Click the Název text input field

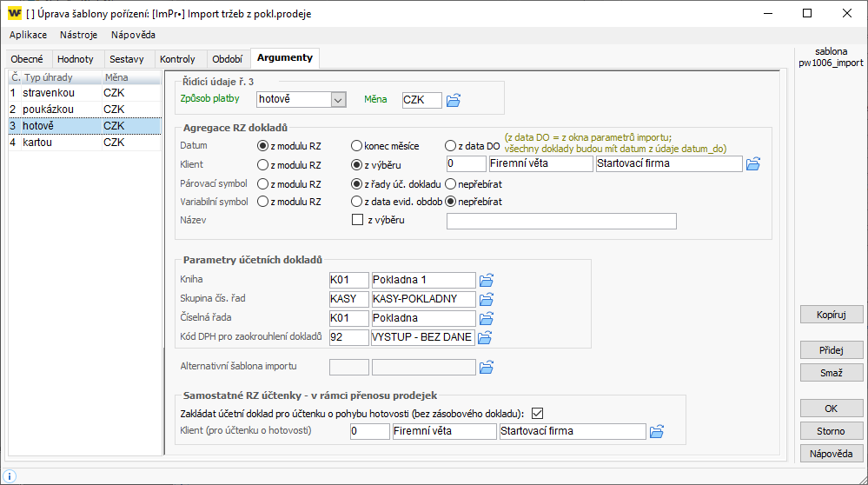point(560,221)
